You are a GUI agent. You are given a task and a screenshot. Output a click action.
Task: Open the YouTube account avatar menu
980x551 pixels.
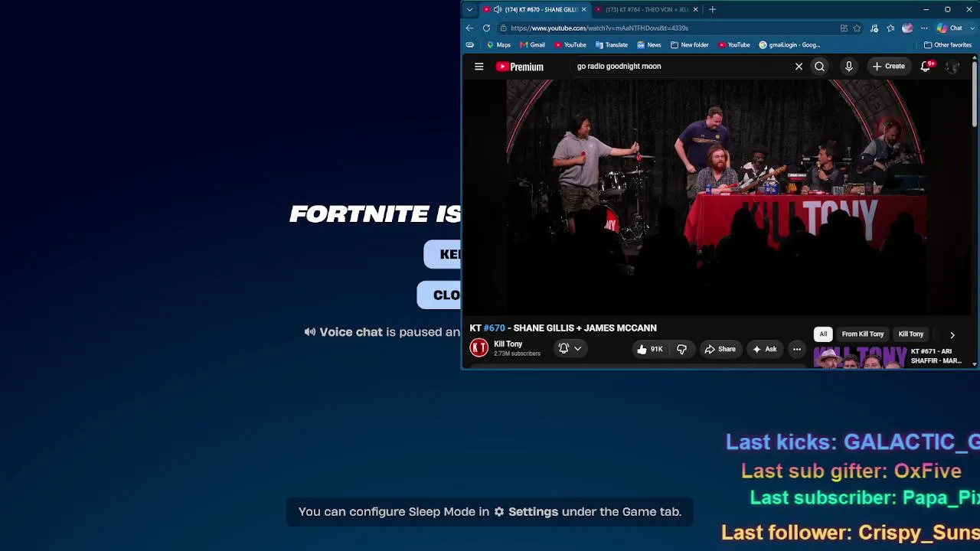952,67
